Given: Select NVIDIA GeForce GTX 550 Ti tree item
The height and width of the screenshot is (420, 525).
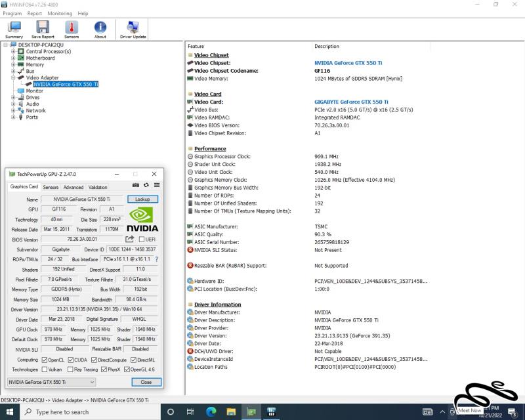Looking at the screenshot, I should point(66,84).
